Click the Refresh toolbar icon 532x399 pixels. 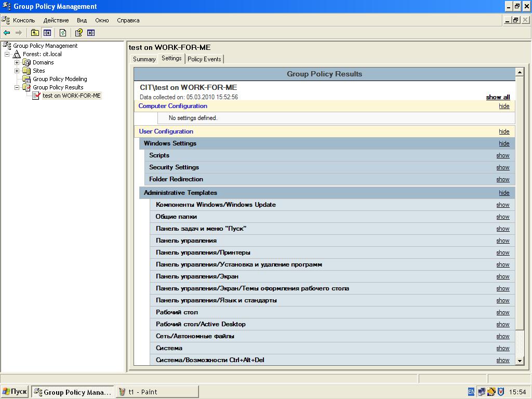63,33
